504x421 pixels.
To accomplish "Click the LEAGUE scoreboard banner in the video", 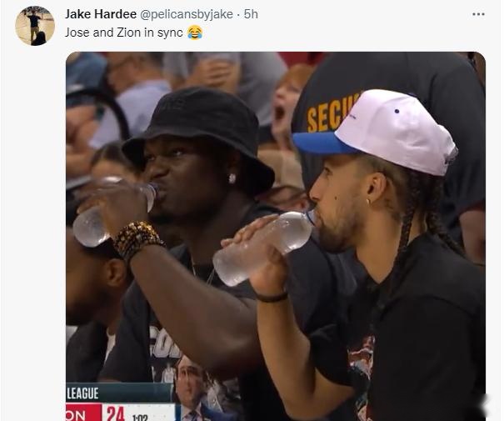I will tap(119, 393).
